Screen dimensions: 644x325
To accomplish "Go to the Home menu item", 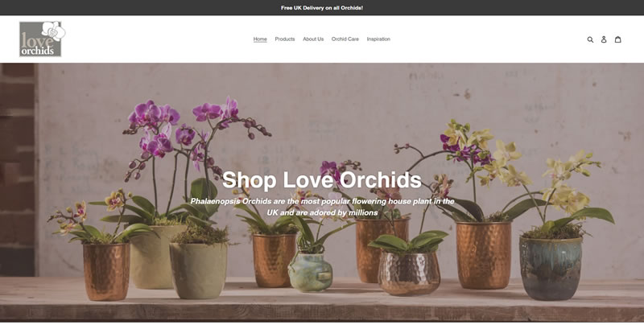I will (x=260, y=39).
